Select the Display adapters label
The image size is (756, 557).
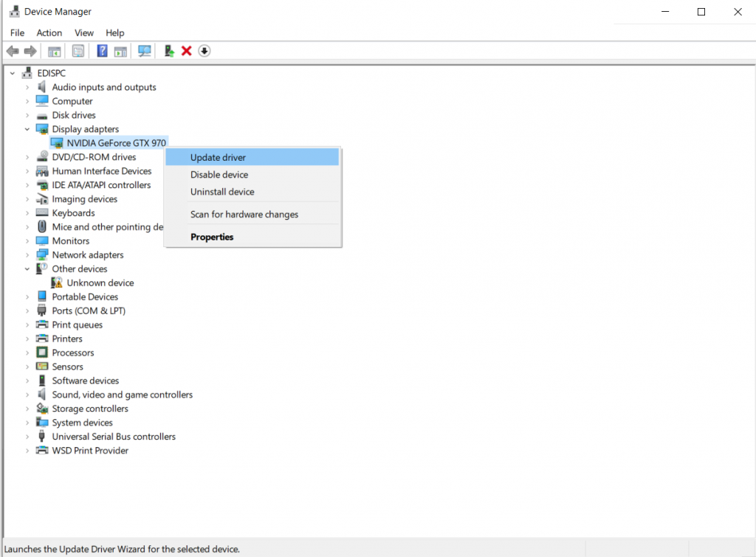click(86, 129)
